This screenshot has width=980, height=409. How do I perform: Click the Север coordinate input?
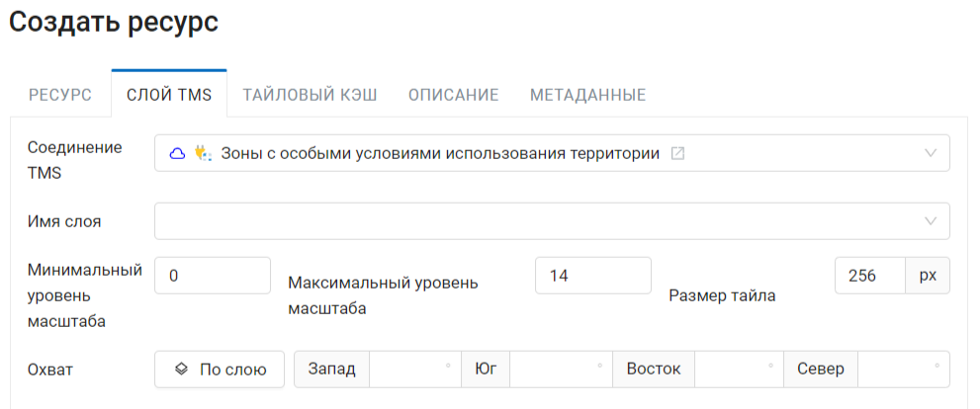pyautogui.click(x=903, y=369)
